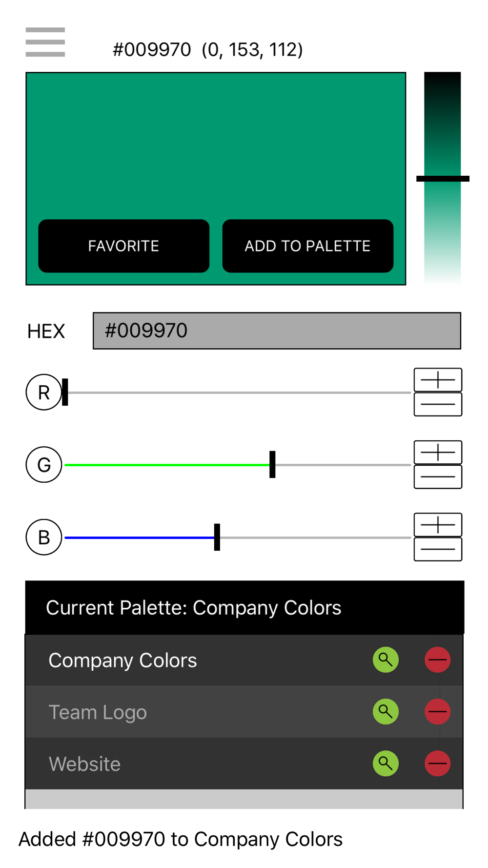Click the ADD TO PALETTE button

click(308, 246)
